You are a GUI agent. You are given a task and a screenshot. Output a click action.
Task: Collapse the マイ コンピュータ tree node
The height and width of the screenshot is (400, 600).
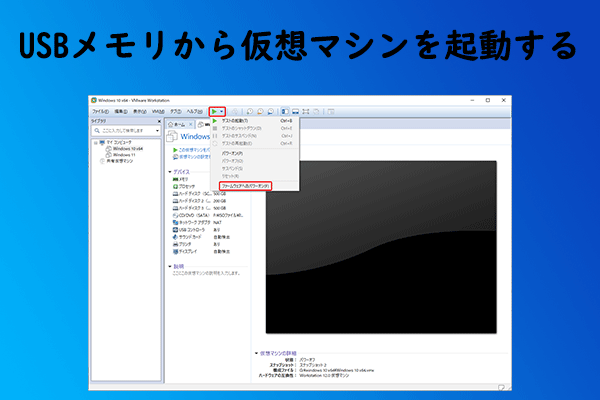pyautogui.click(x=96, y=142)
